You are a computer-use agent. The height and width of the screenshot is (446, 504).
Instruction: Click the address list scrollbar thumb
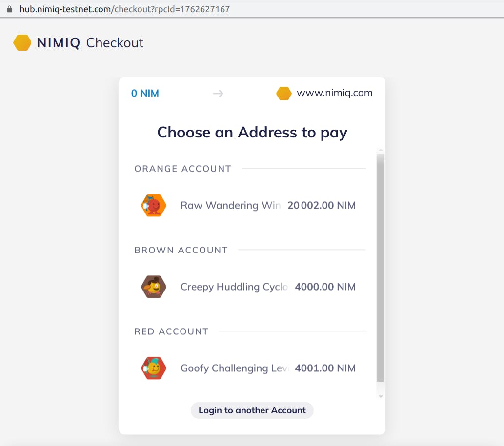point(381,268)
